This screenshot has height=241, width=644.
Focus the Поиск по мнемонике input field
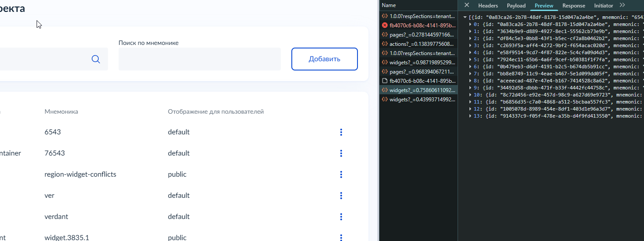click(200, 59)
